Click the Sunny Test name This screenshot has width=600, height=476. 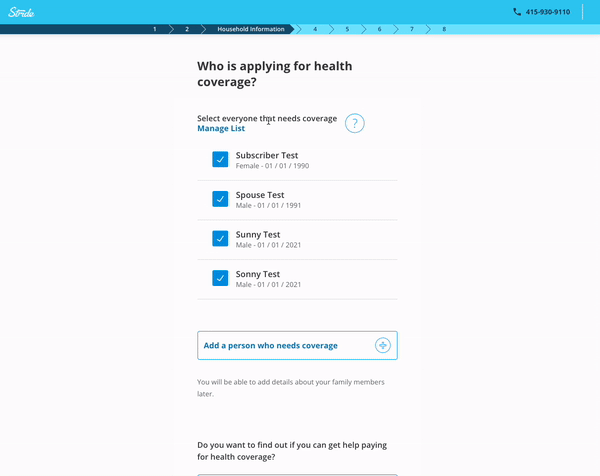(258, 235)
